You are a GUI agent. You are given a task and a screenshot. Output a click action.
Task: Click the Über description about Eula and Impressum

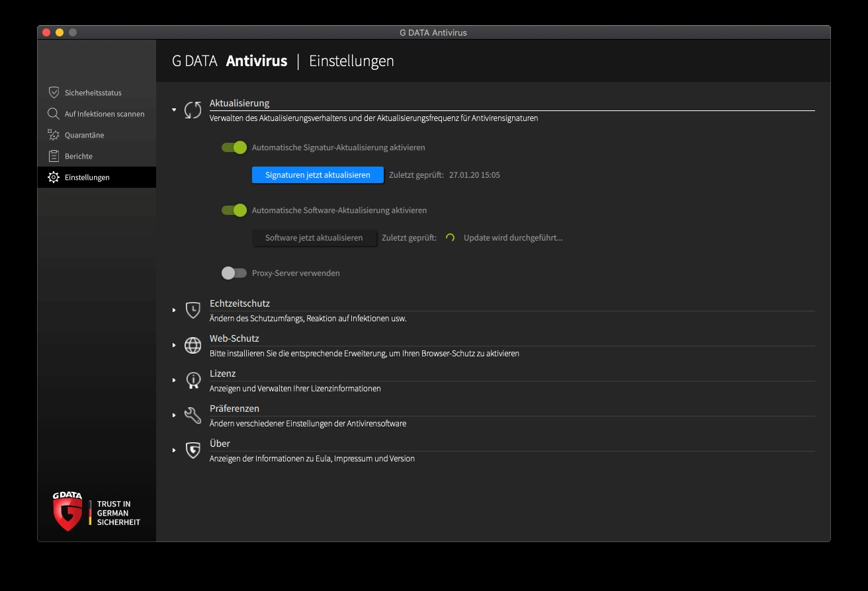(x=312, y=459)
